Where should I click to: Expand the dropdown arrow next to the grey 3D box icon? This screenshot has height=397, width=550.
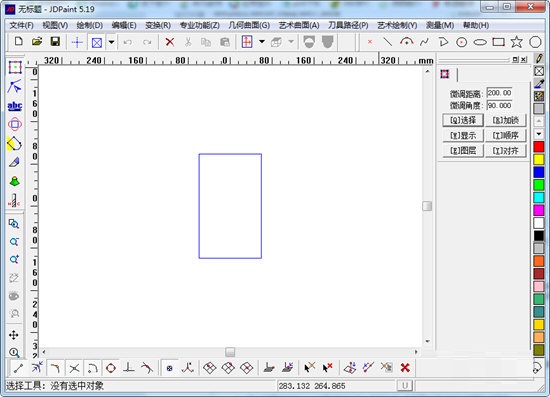291,42
